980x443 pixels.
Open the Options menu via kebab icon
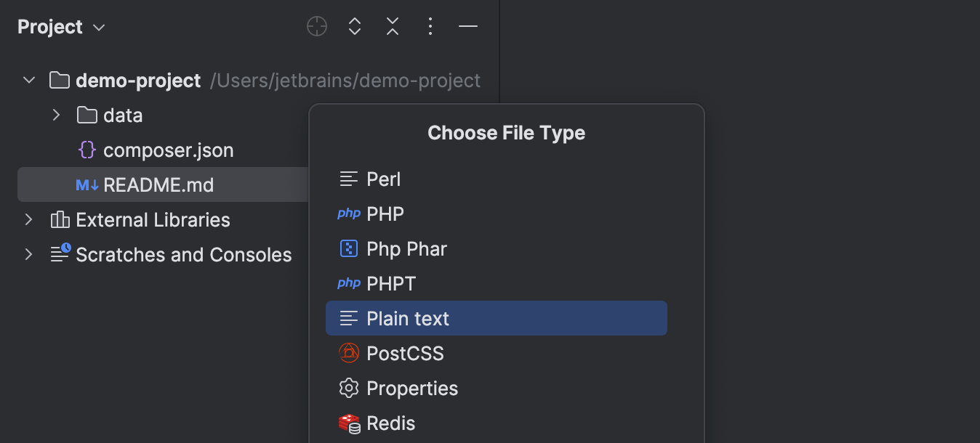pyautogui.click(x=430, y=26)
